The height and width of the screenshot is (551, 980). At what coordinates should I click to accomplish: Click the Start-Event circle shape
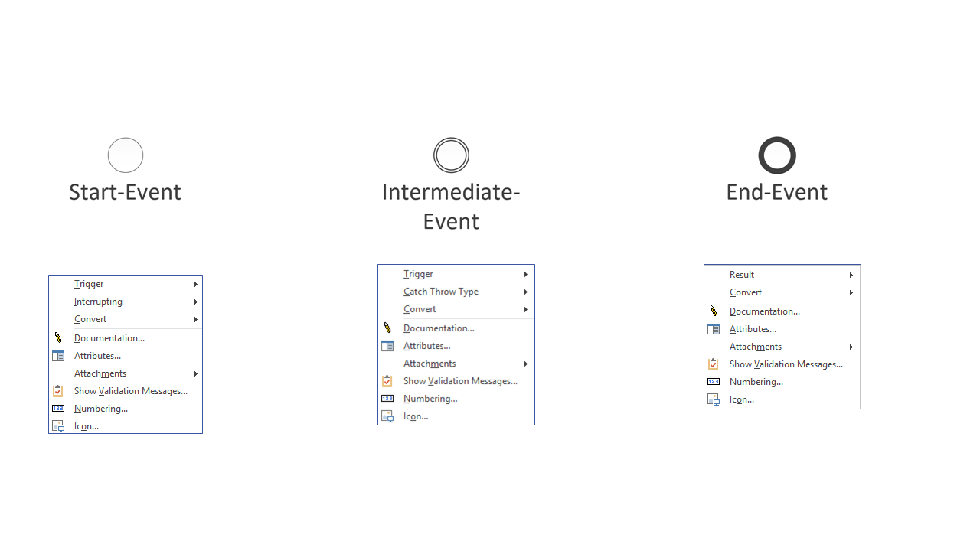click(126, 155)
